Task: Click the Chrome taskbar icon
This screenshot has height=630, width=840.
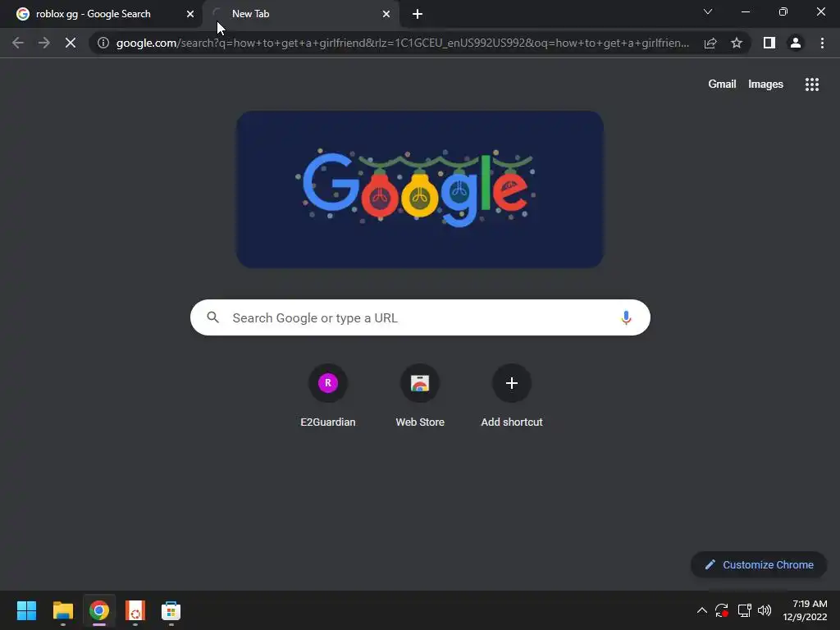Action: pos(99,610)
